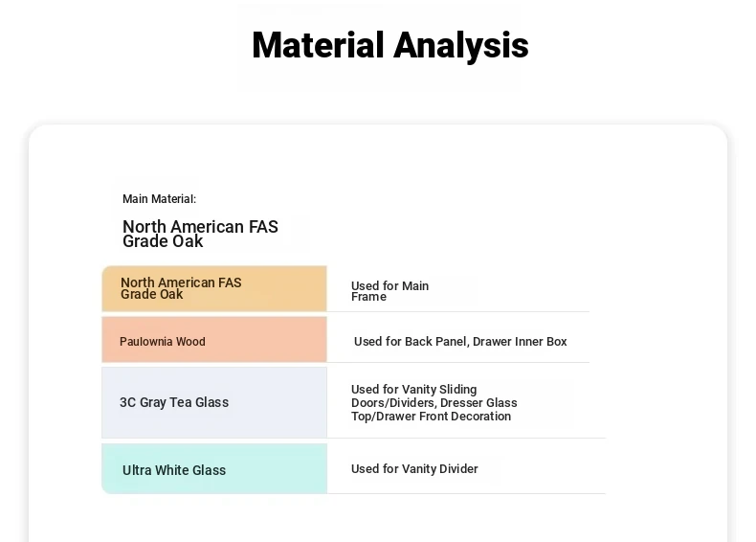
Task: Click the word 'Material' in the title
Action: coord(319,45)
